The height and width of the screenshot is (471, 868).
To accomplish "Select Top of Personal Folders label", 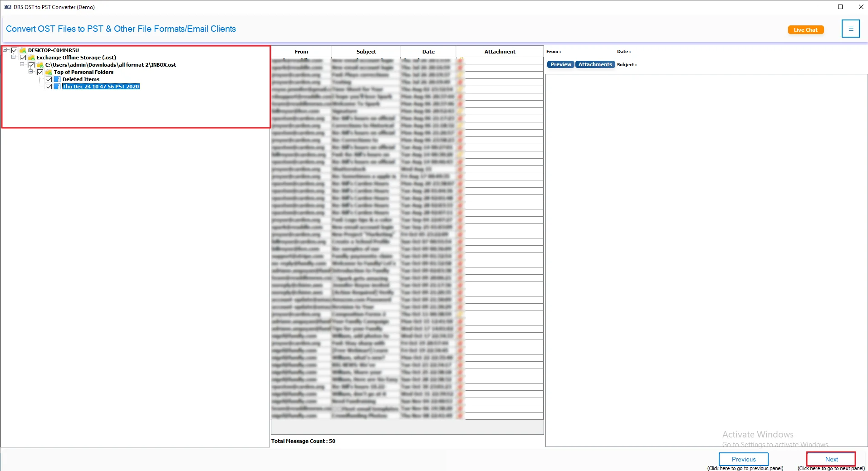I will pos(83,72).
